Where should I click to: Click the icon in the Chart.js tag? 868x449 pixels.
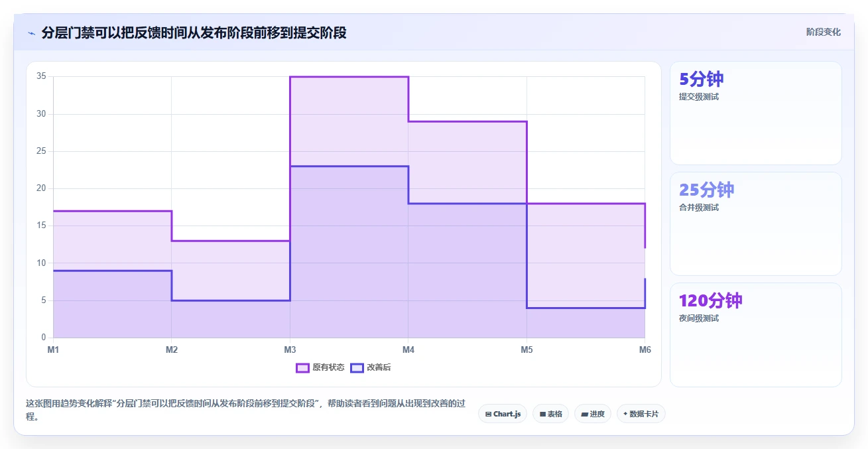[488, 414]
